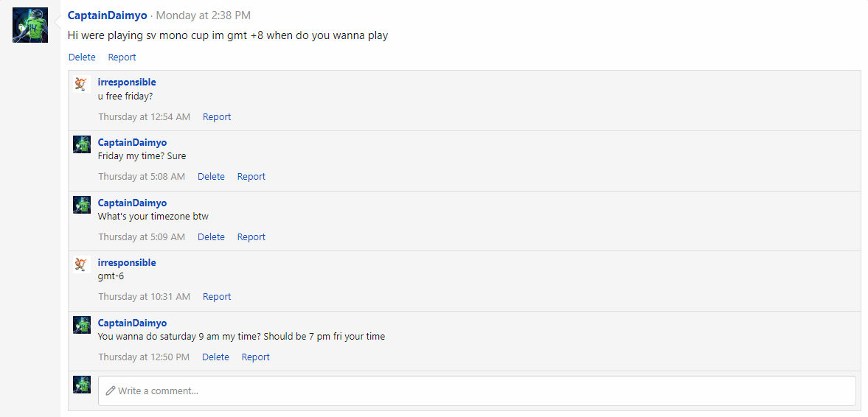
Task: Open irresponsible's profile from 'u free friday?' comment
Action: pos(127,82)
